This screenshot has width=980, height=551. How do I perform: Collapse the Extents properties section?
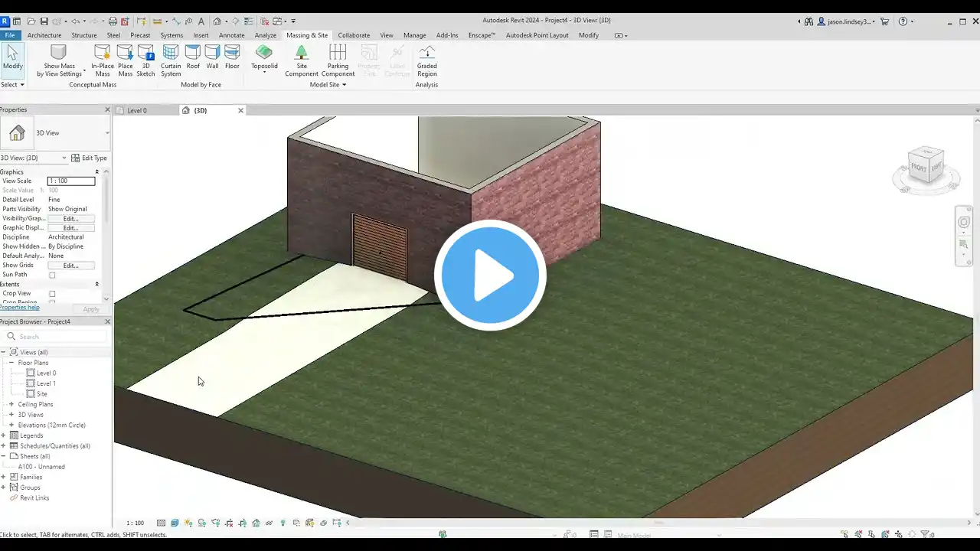(97, 284)
